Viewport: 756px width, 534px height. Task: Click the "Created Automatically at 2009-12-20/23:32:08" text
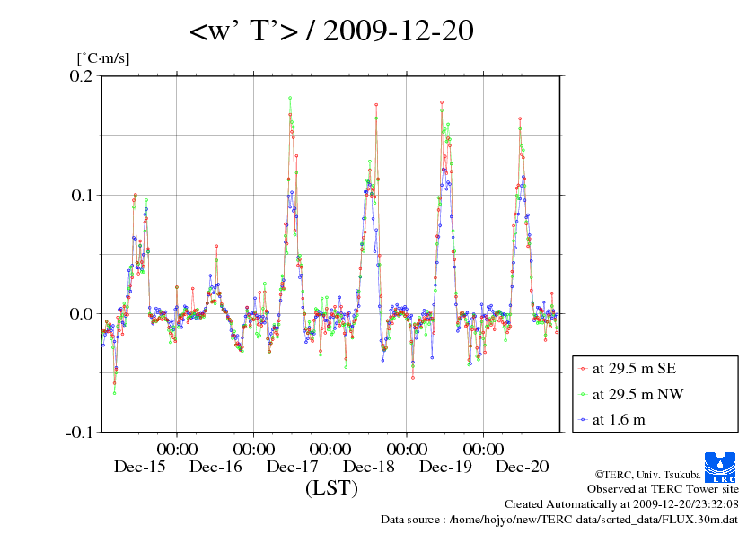coord(621,504)
